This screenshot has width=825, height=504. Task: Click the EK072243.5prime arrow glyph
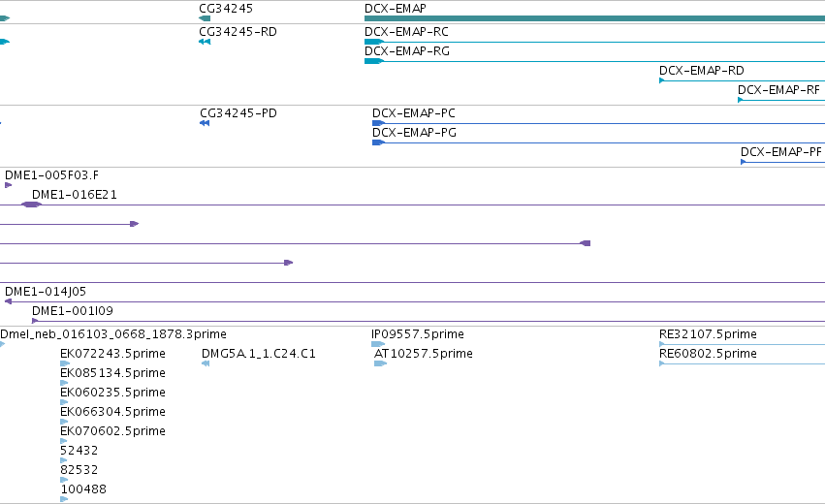pyautogui.click(x=65, y=363)
